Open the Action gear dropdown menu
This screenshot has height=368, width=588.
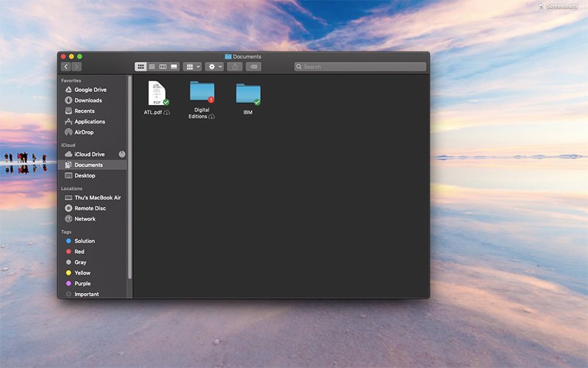pyautogui.click(x=215, y=66)
